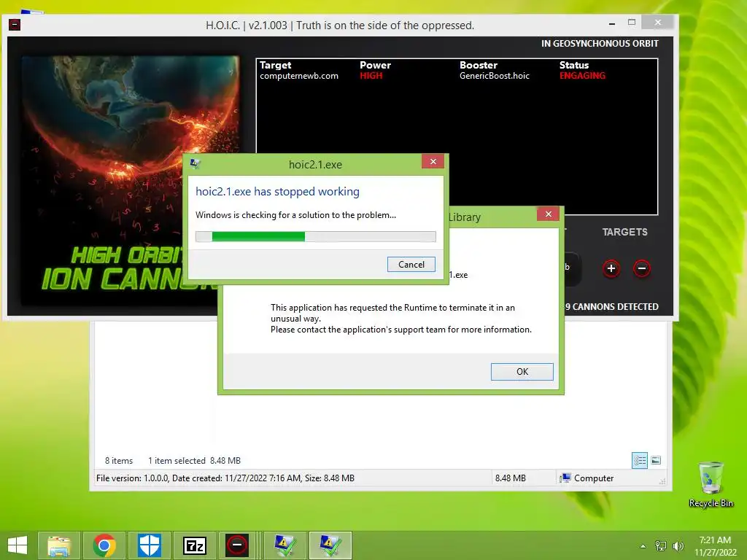The height and width of the screenshot is (560, 747).
Task: Click the Target column header
Action: [x=275, y=65]
